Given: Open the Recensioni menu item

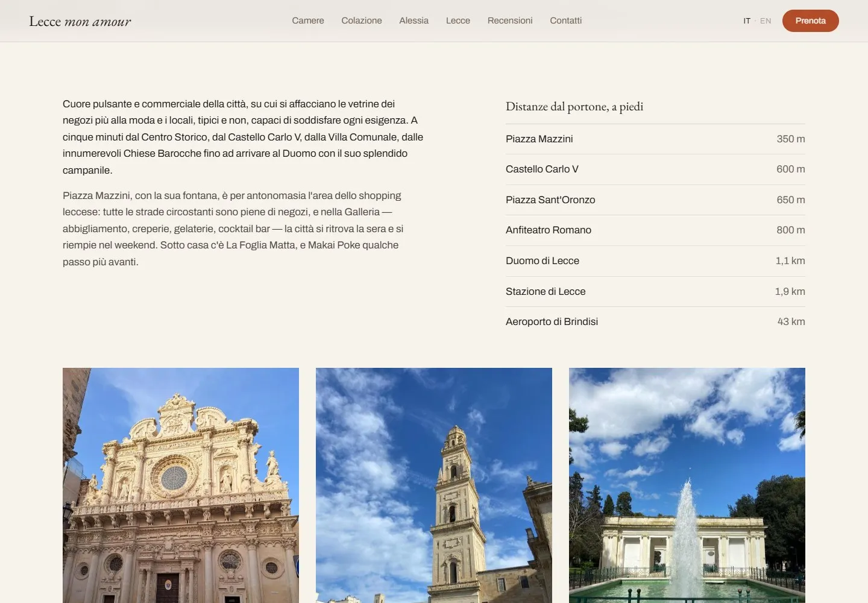Looking at the screenshot, I should pos(510,21).
